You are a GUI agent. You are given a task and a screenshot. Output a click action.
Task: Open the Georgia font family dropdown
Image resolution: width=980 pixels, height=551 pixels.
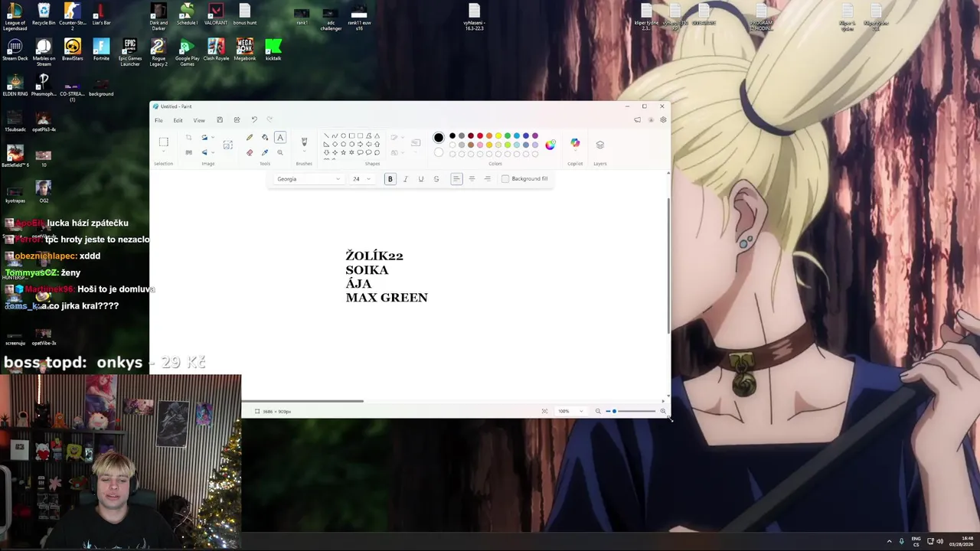pyautogui.click(x=309, y=179)
